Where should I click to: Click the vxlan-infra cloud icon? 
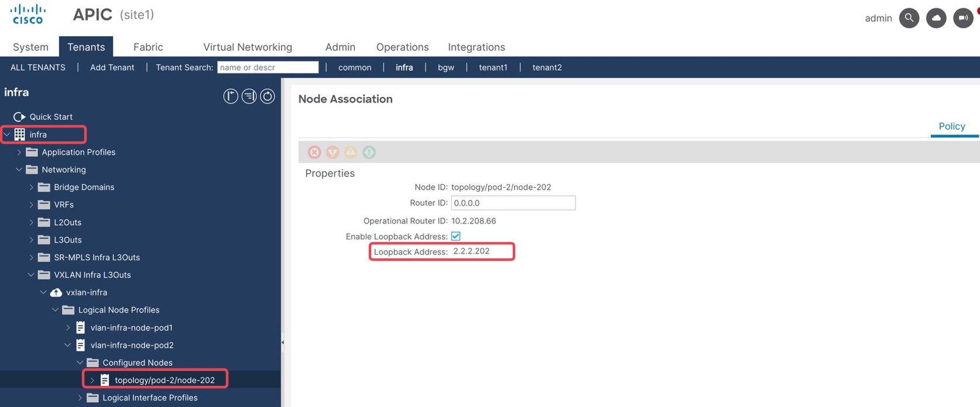coord(56,292)
